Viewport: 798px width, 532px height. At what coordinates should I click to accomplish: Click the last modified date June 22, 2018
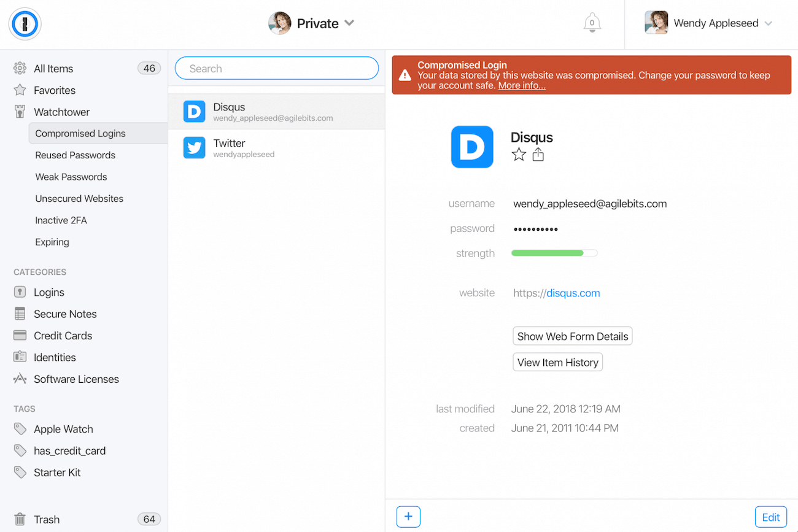coord(566,409)
